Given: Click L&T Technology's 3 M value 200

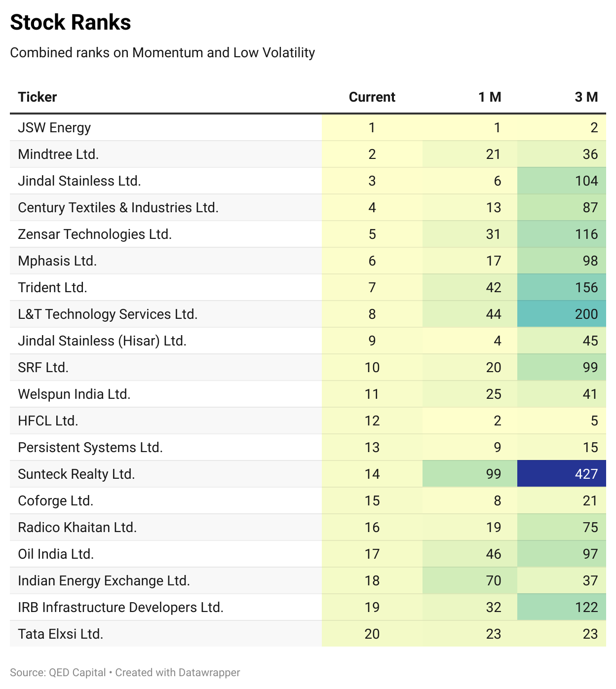Looking at the screenshot, I should [x=586, y=314].
